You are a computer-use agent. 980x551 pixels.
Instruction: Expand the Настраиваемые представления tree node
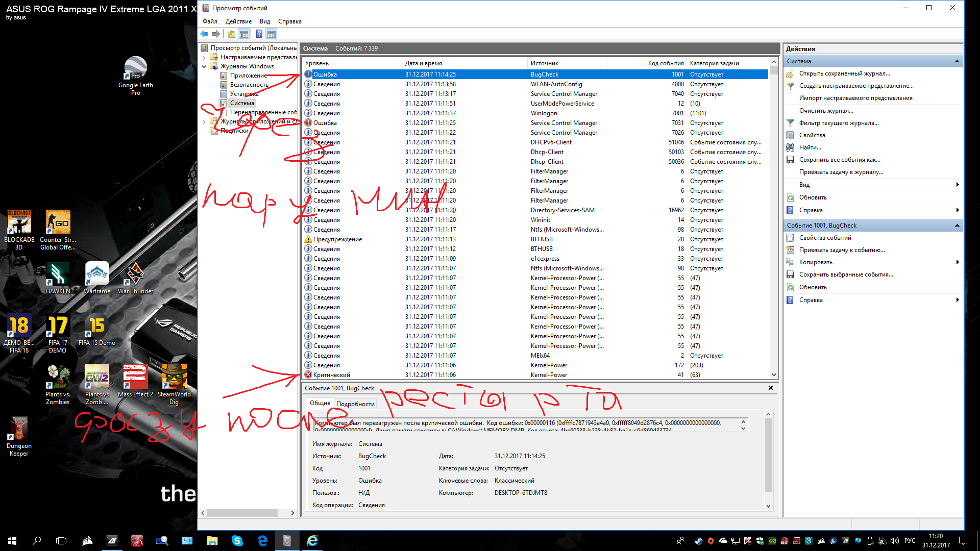click(x=204, y=57)
